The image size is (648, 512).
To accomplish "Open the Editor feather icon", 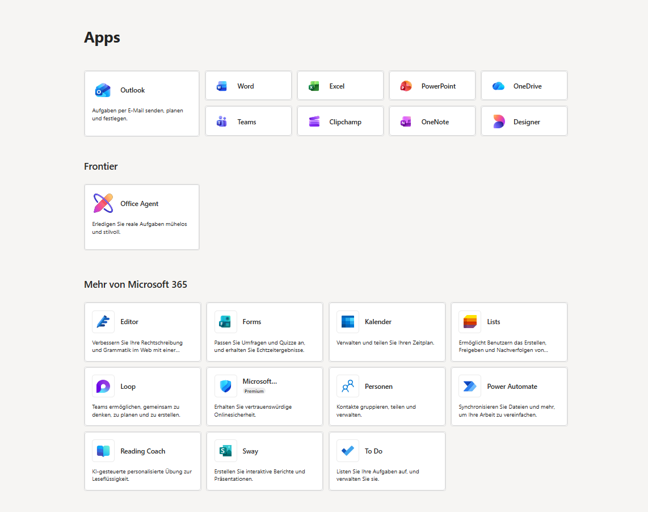I will click(x=103, y=321).
